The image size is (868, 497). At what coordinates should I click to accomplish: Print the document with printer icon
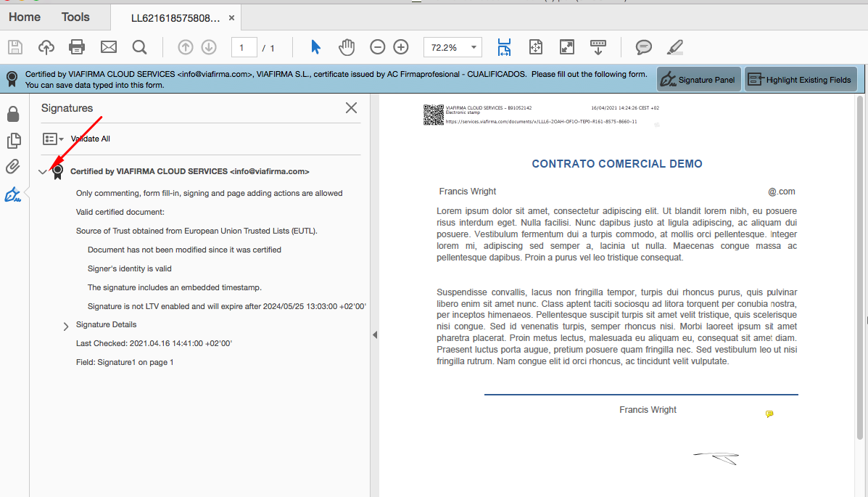coord(77,47)
